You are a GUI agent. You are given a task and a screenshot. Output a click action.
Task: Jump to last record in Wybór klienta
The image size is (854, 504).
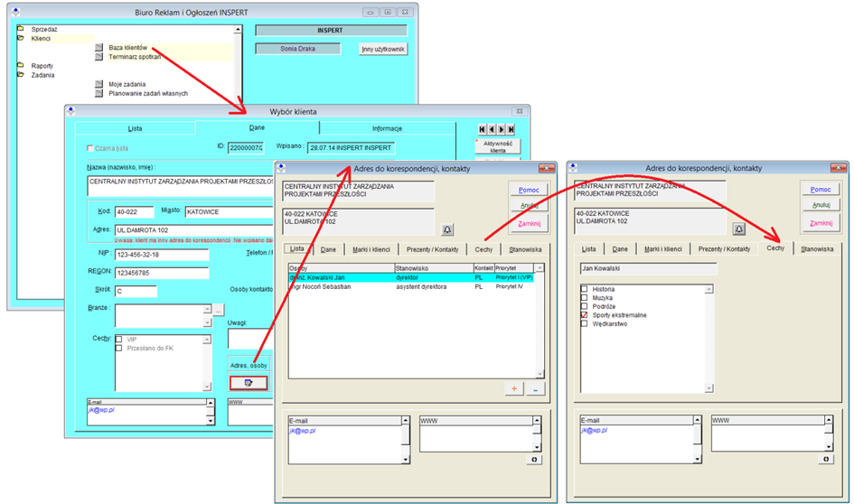pos(511,129)
